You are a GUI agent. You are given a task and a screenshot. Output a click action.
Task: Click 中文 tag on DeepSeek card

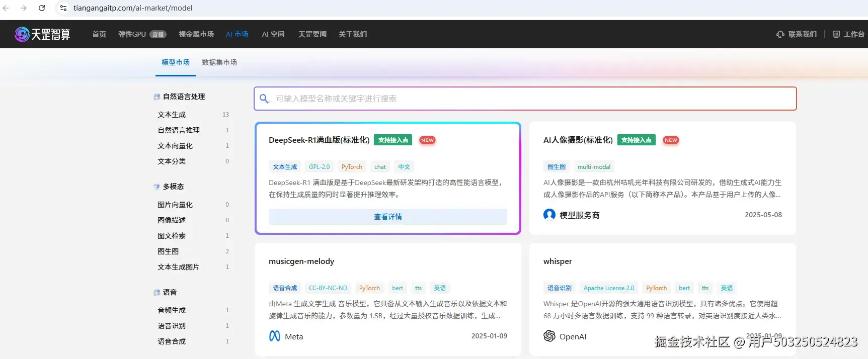pyautogui.click(x=404, y=167)
